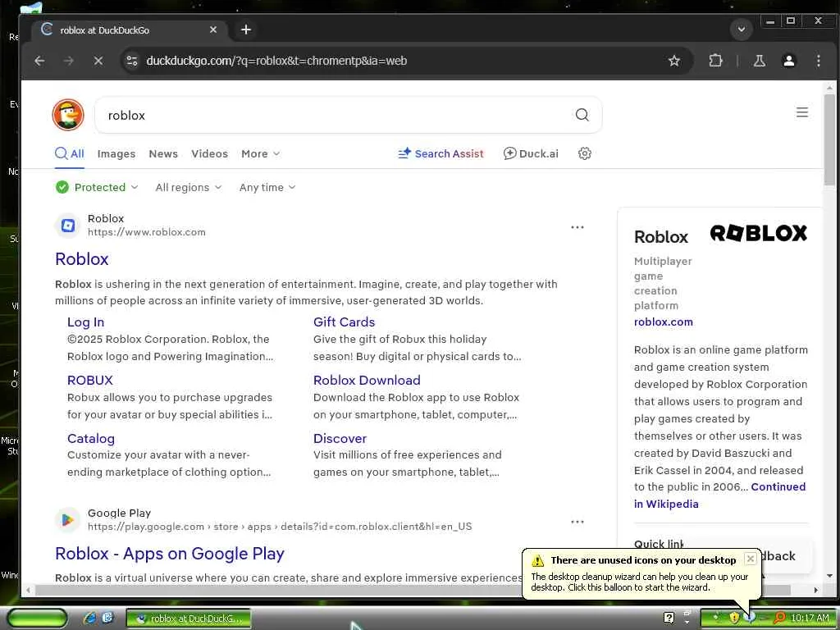Click the orange magnifier tray icon

(779, 618)
